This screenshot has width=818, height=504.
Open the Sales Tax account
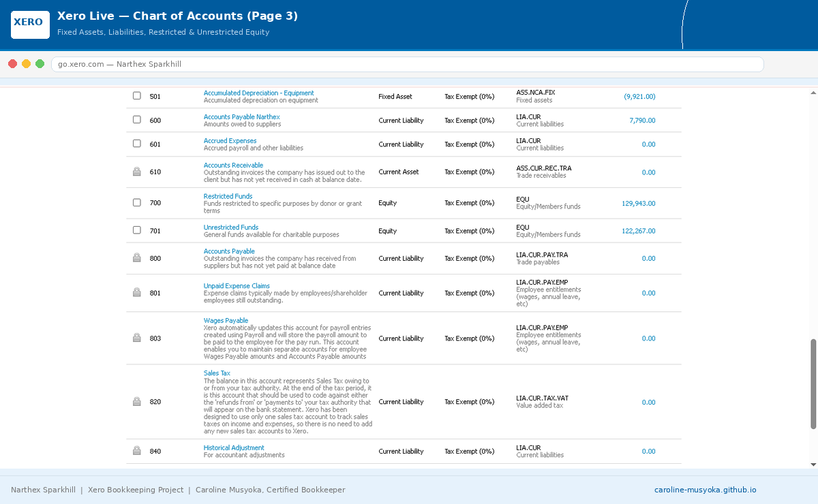tap(217, 373)
